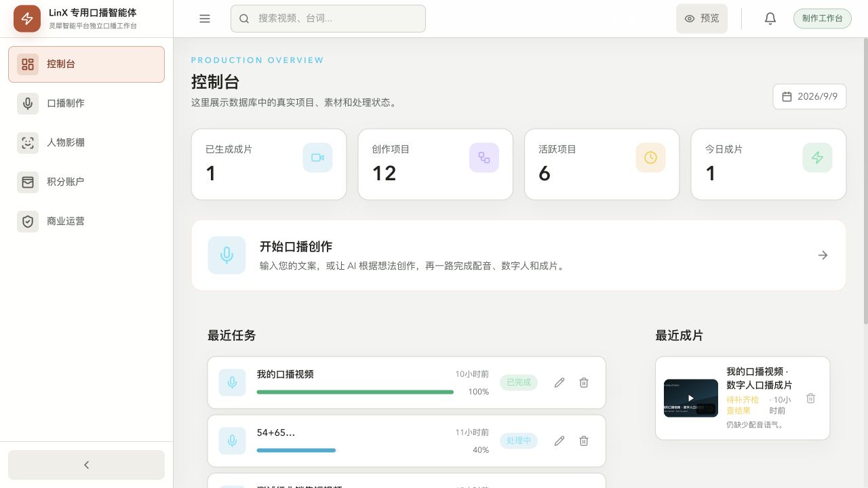Click the 积分账户 wallet icon

pos(28,182)
